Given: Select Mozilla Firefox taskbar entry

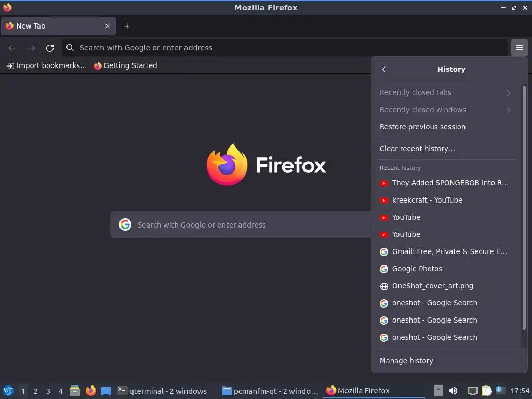Looking at the screenshot, I should point(374,391).
